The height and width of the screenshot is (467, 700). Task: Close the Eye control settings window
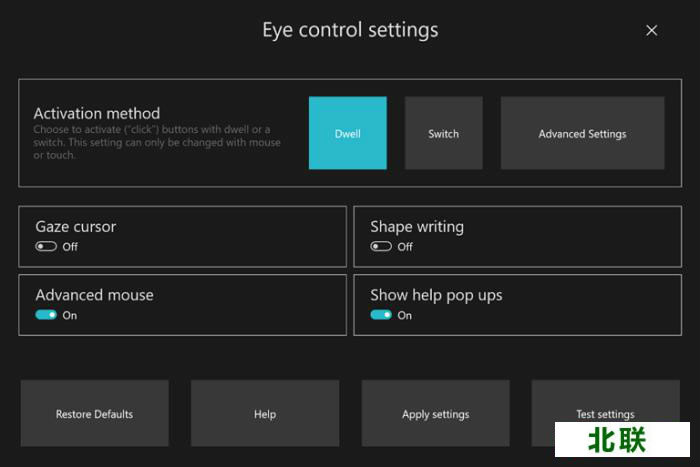(652, 31)
